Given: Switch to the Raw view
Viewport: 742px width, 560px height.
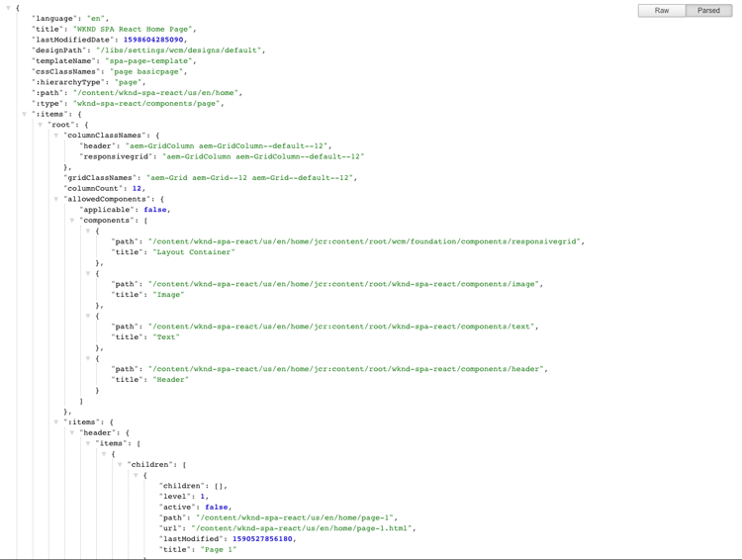Looking at the screenshot, I should coord(662,11).
